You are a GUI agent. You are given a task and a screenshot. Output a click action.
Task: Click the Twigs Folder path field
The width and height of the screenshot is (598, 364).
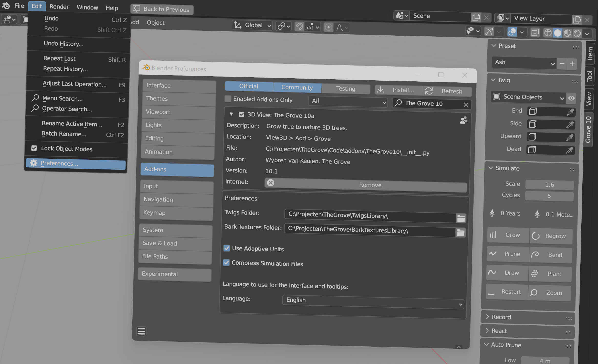(x=370, y=216)
